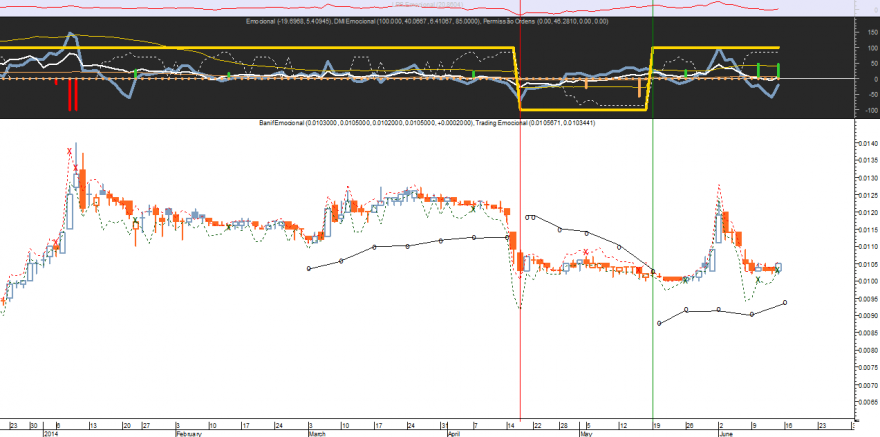Click the 27 date tick on time axis

pos(146,425)
